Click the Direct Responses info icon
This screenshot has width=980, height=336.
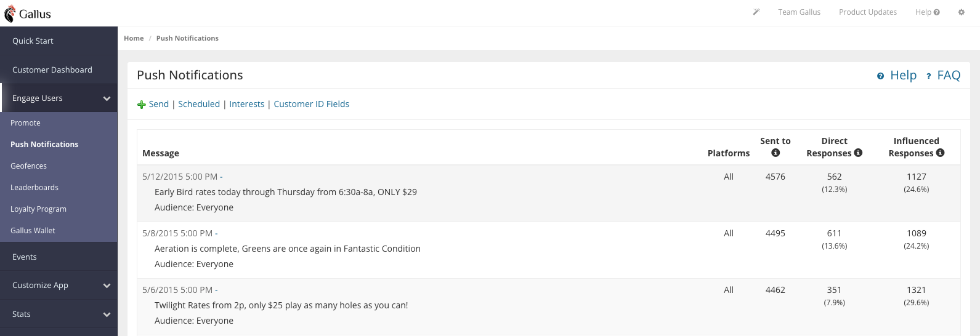click(x=858, y=153)
